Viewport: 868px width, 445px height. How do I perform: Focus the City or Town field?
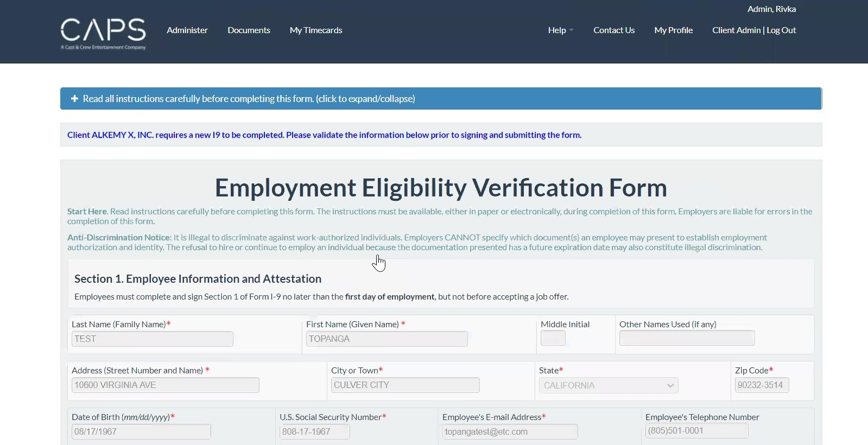(x=405, y=385)
